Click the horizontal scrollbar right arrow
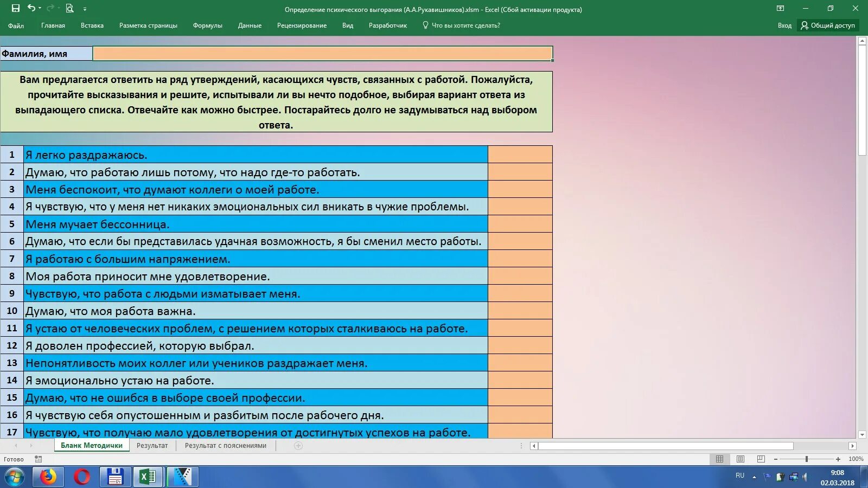868x488 pixels. [852, 446]
